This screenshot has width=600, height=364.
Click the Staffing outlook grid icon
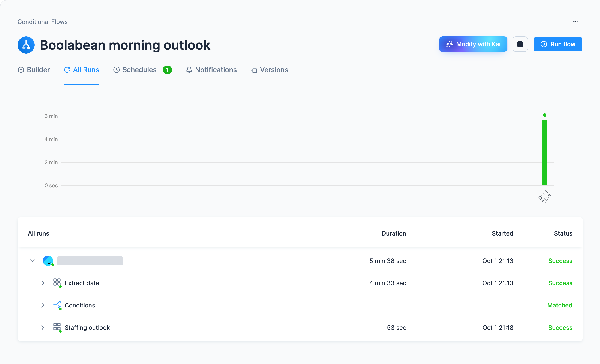(x=57, y=327)
